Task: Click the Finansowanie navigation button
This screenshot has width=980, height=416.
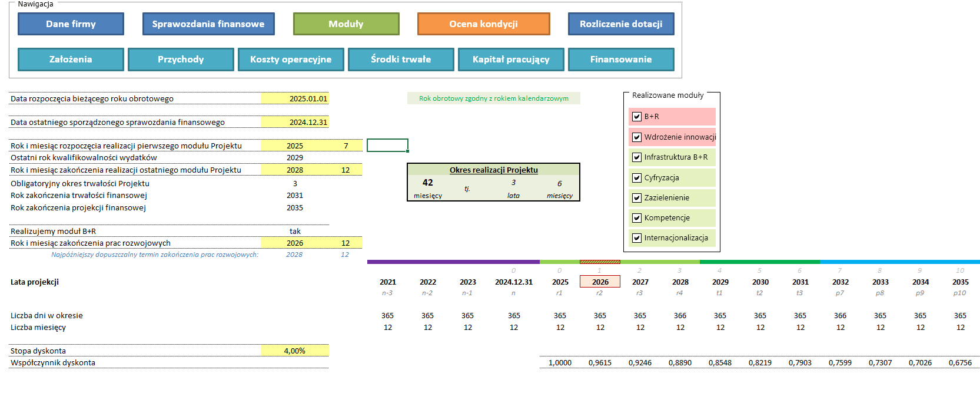Action: point(621,60)
